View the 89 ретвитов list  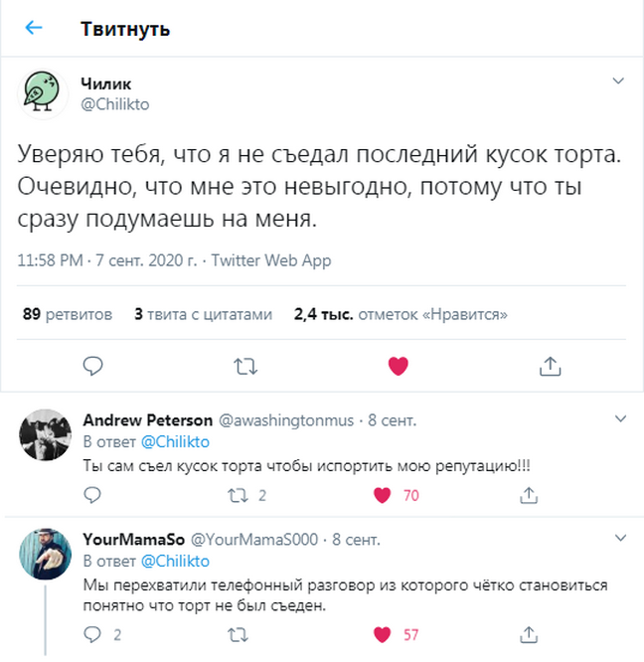67,314
